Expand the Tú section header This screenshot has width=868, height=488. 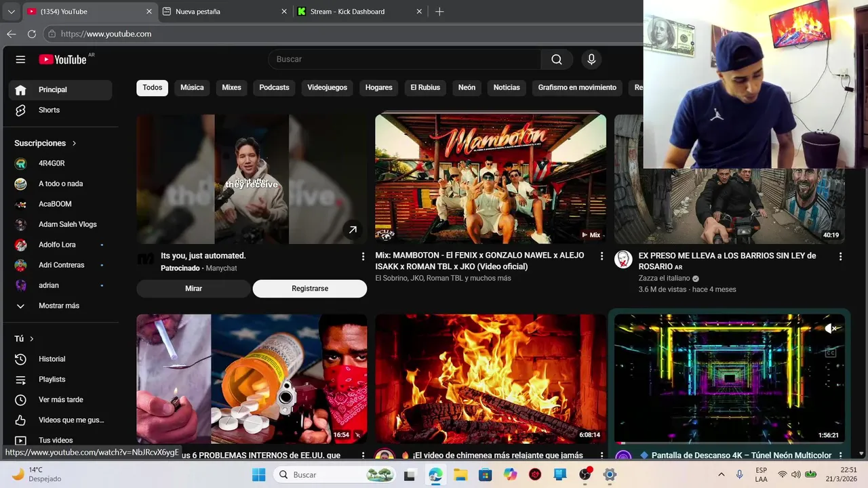tap(24, 339)
